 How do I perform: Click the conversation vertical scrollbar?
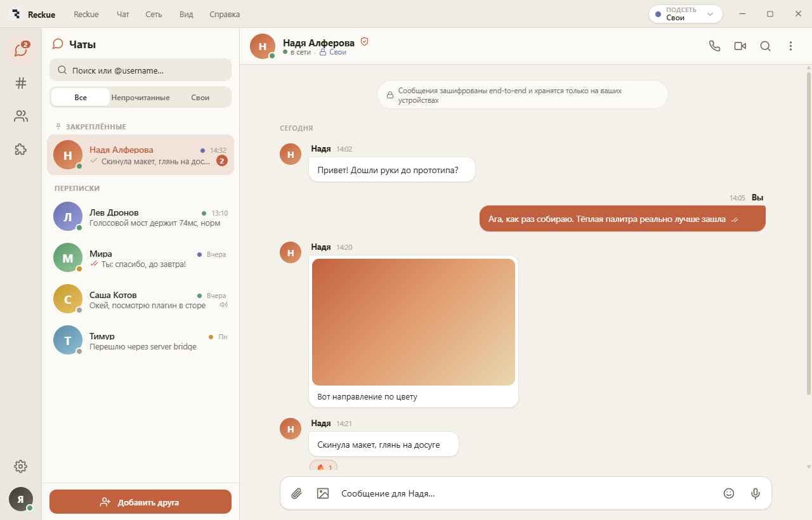808,233
